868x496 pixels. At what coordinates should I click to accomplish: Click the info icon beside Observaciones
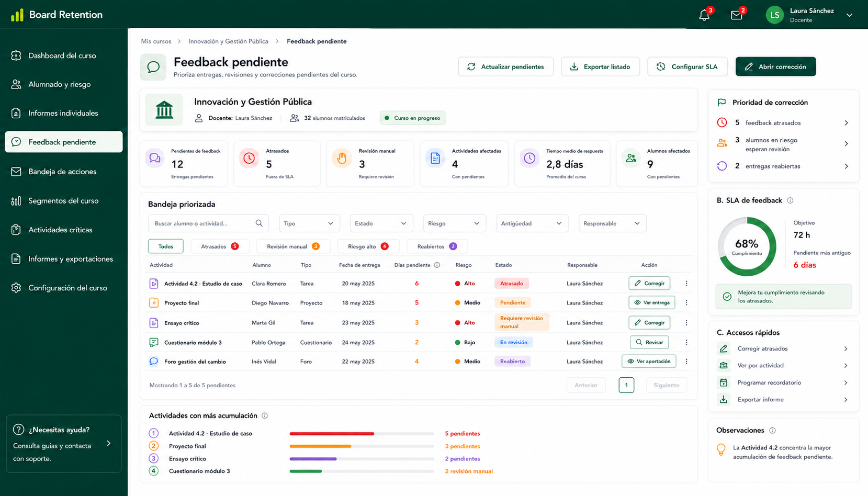click(x=772, y=431)
